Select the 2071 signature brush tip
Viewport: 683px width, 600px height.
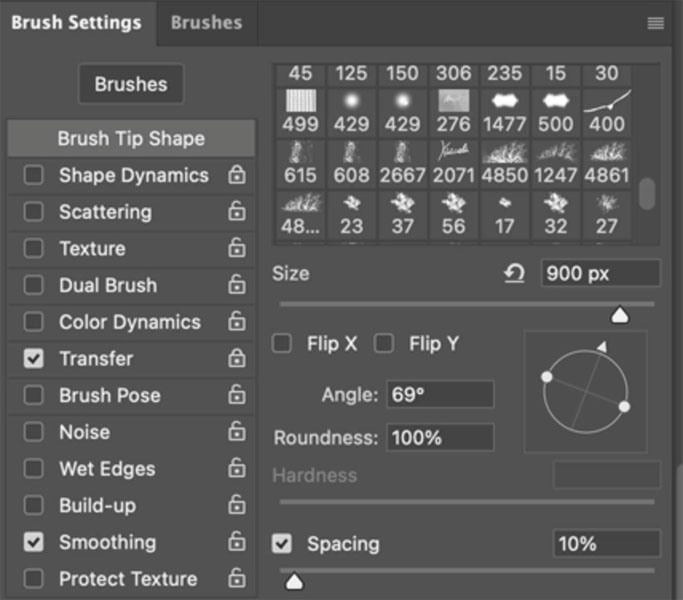click(453, 162)
